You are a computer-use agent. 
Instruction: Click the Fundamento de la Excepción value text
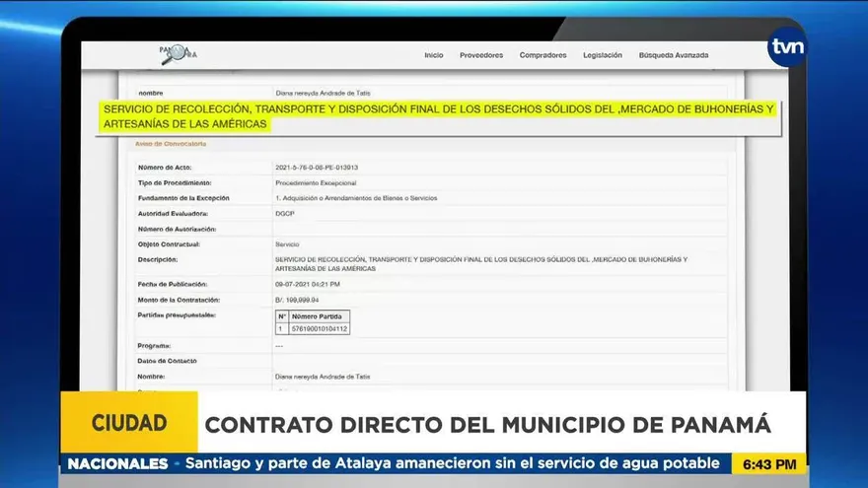(x=356, y=198)
